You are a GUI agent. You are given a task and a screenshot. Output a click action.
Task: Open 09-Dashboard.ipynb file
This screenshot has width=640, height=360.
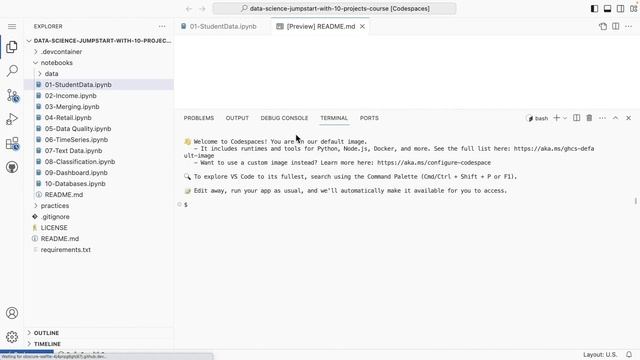click(99, 173)
